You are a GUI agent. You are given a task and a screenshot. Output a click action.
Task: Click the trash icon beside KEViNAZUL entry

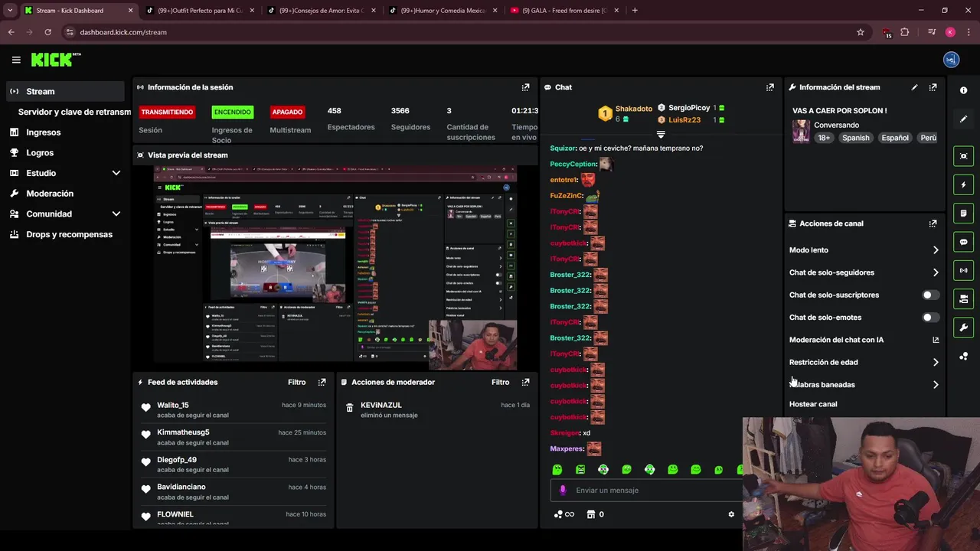tap(350, 408)
